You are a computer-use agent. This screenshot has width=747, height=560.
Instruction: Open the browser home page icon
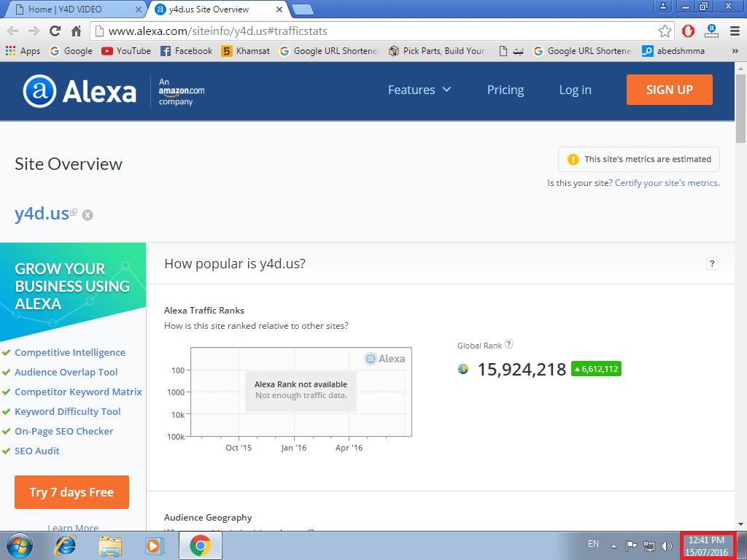pos(76,31)
